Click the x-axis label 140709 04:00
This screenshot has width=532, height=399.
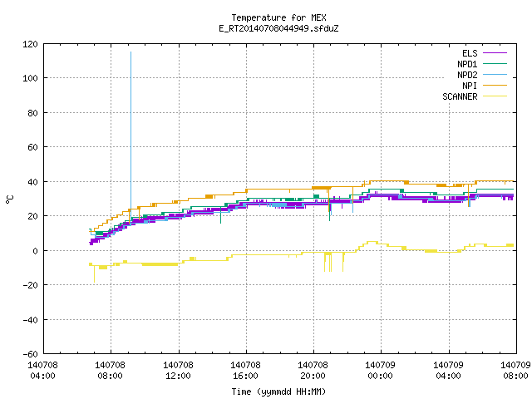(x=449, y=371)
